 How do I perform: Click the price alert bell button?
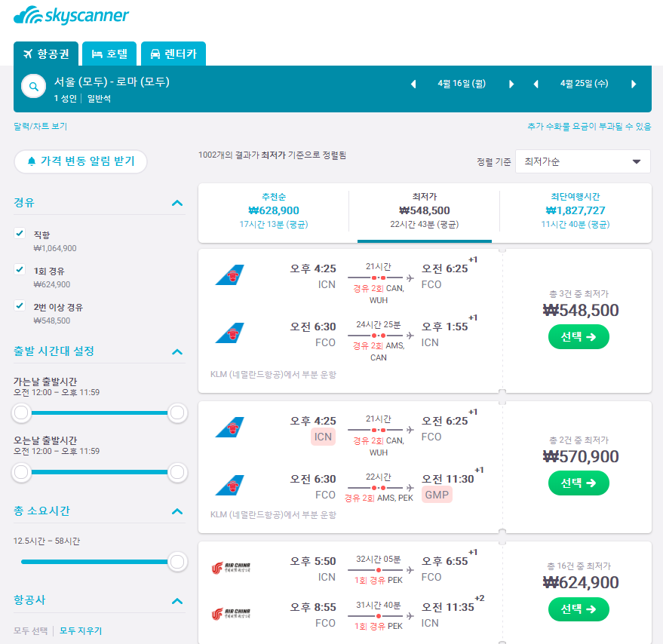click(80, 161)
